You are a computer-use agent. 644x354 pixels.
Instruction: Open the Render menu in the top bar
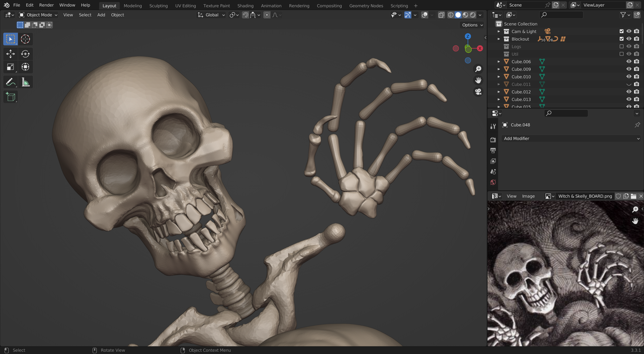46,5
